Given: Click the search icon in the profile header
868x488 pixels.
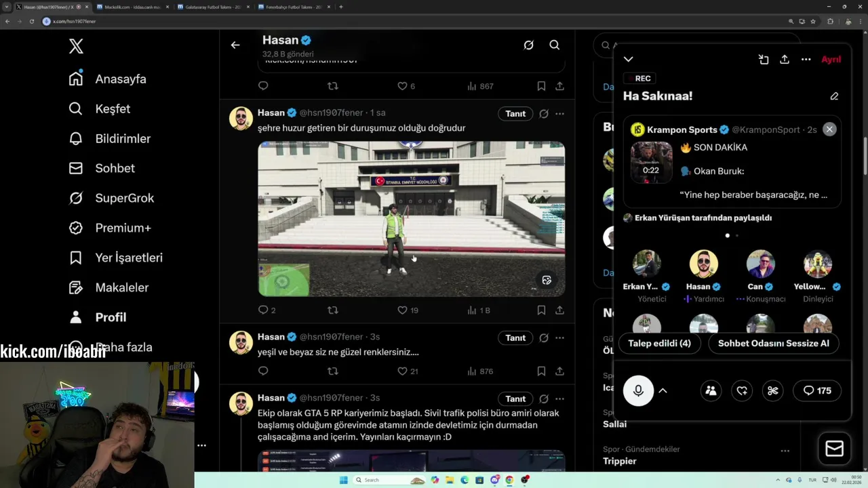Looking at the screenshot, I should click(x=555, y=45).
